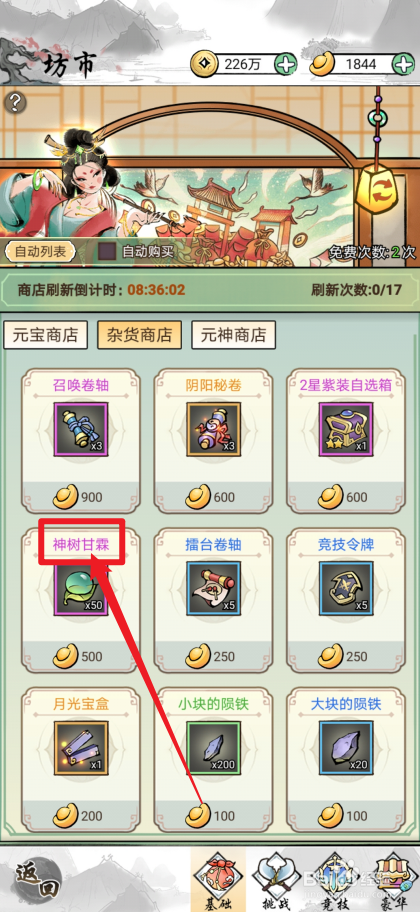
Task: Open the 自动列表 button
Action: (x=41, y=251)
